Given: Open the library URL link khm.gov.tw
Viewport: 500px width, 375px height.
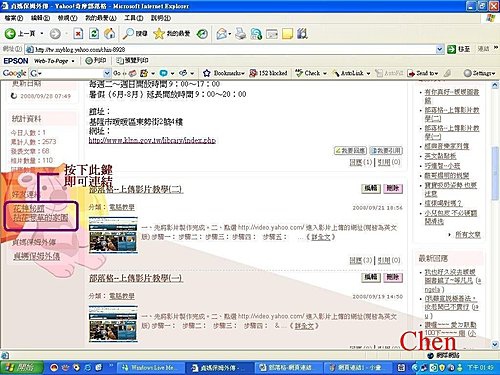Looking at the screenshot, I should (x=152, y=140).
